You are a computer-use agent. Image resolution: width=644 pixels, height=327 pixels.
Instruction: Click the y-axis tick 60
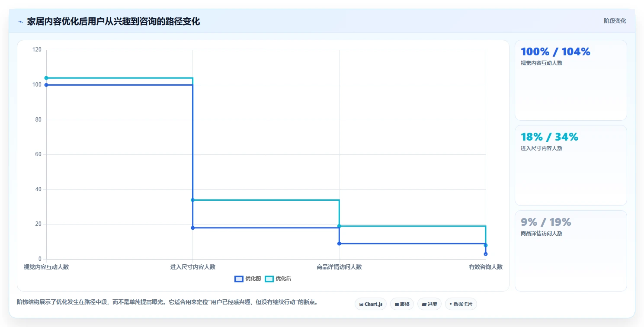point(38,154)
